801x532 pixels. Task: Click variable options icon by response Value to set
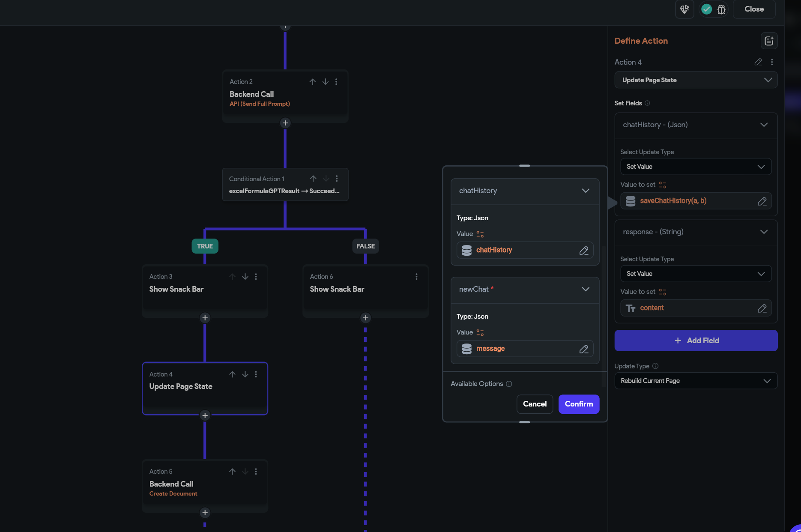point(663,292)
